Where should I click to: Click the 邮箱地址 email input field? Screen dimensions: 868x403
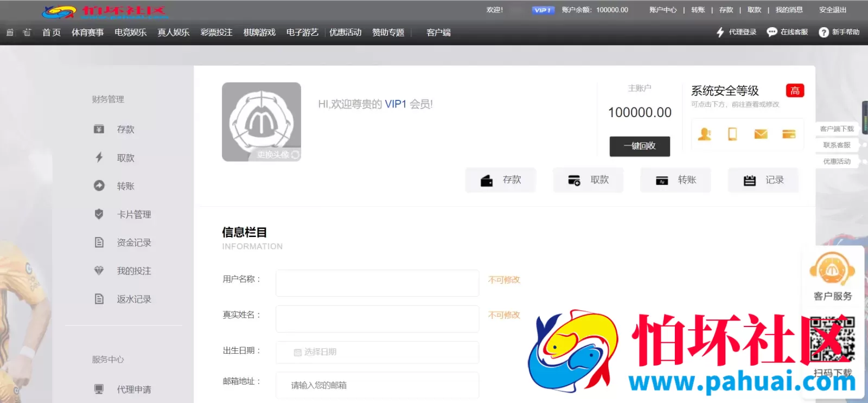(x=378, y=385)
